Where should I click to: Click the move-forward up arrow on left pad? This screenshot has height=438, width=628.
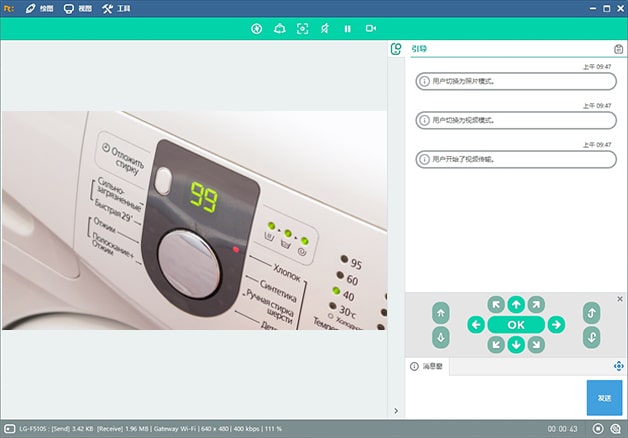tap(441, 313)
